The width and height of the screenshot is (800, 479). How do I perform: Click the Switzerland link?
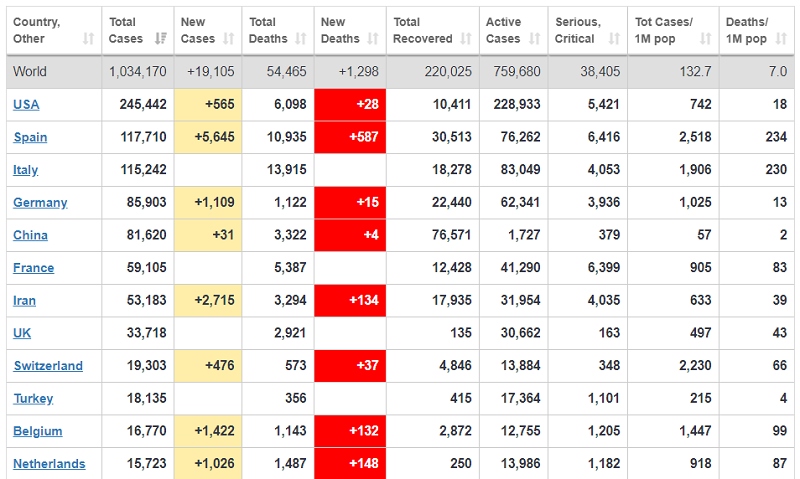point(48,366)
